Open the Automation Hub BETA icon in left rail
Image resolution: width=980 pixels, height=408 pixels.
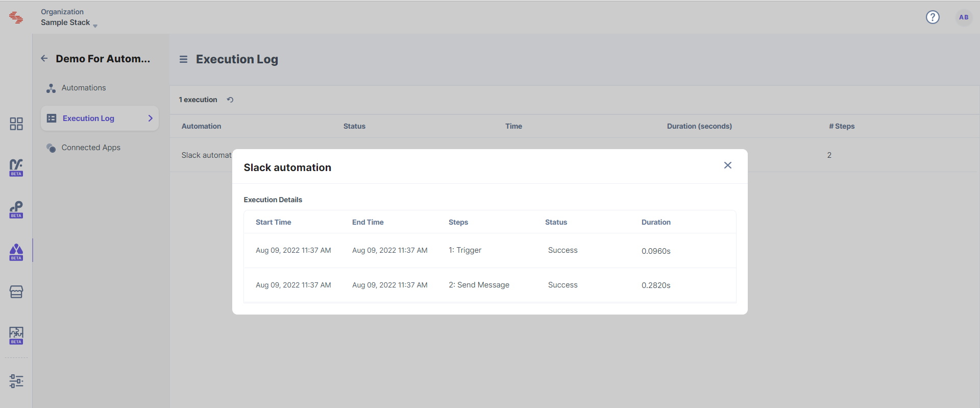pyautogui.click(x=16, y=252)
